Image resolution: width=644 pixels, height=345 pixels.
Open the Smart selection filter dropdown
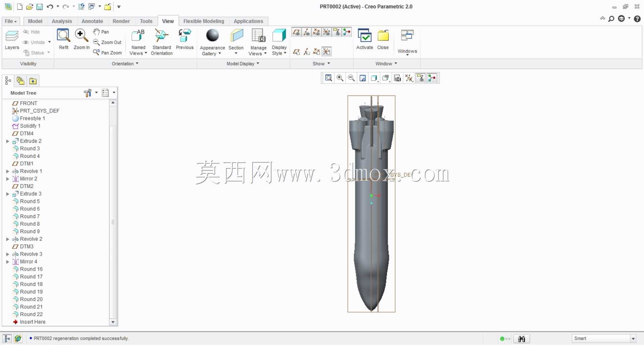pyautogui.click(x=633, y=339)
